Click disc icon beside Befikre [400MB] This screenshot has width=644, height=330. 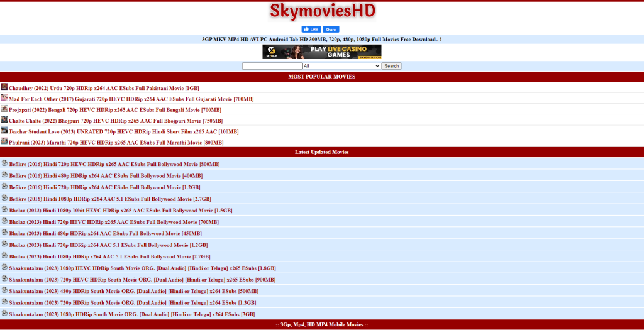4,175
